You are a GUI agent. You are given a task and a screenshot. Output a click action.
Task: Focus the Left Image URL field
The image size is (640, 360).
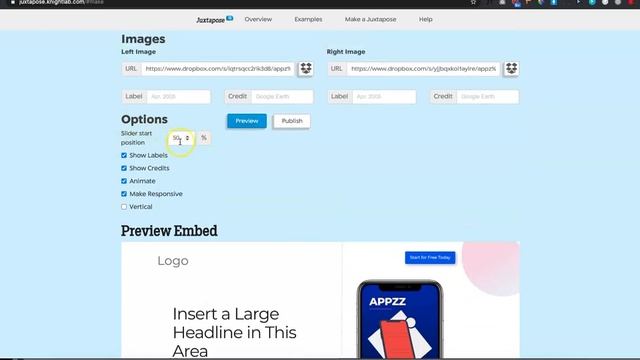click(218, 69)
